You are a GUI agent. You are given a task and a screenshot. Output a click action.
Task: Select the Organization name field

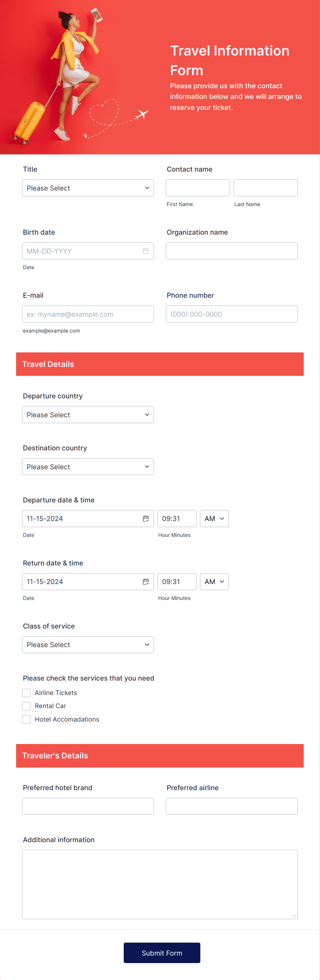click(232, 251)
